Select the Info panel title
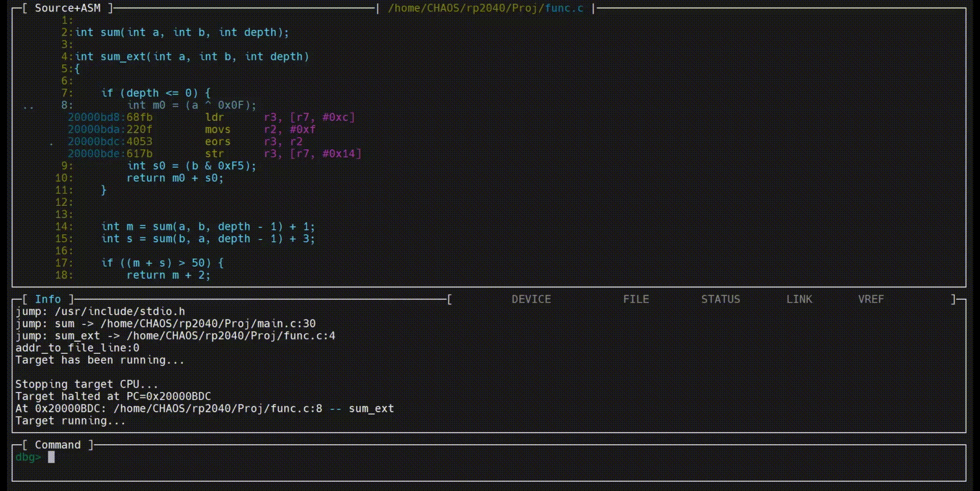980x491 pixels. pos(48,299)
